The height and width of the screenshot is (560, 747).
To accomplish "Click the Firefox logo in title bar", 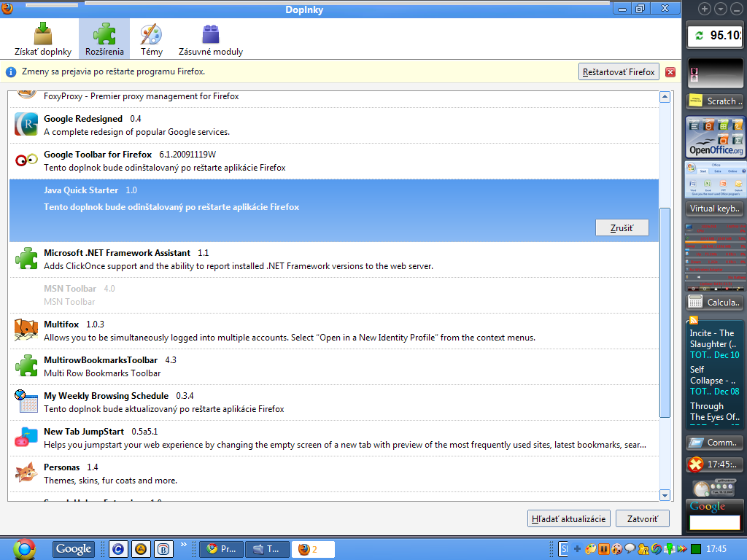I will click(7, 8).
